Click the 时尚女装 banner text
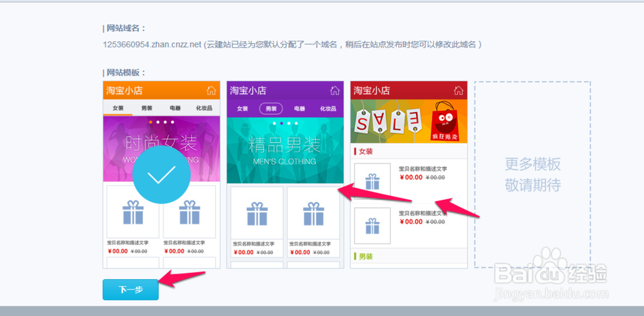 point(161,144)
